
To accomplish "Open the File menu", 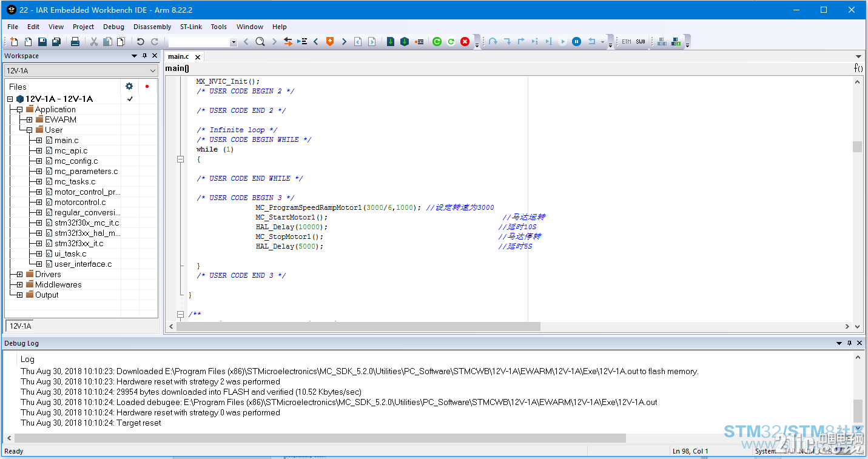I will tap(13, 27).
